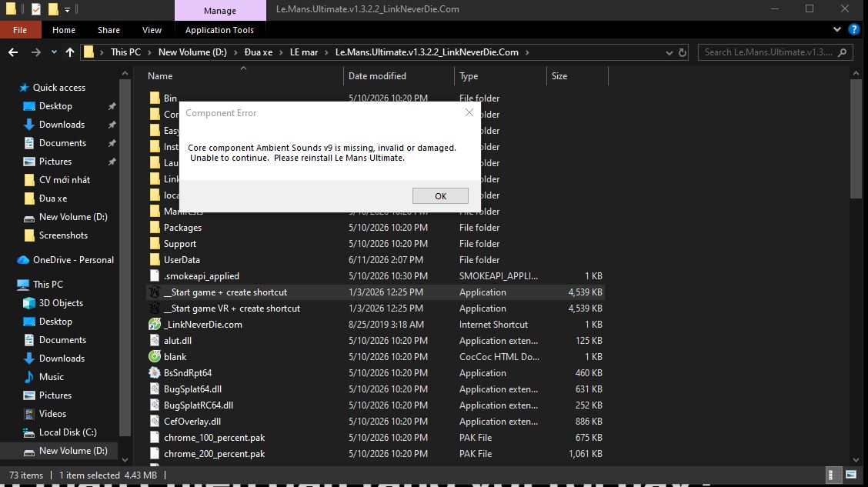Open recent locations dropdown arrow
Screen dimensions: 868x487
54,52
